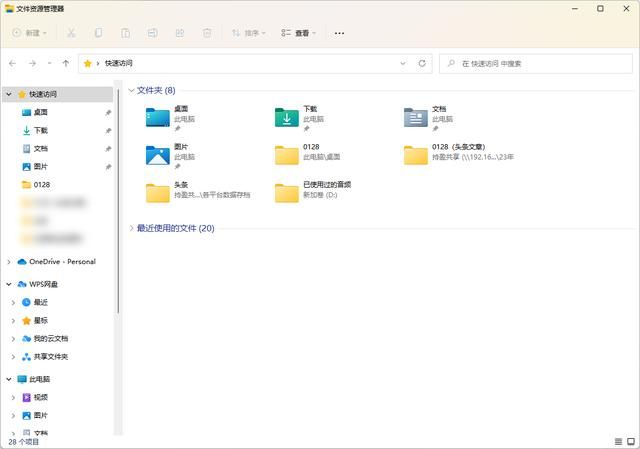This screenshot has width=640, height=449.
Task: Select the 桌面 folder tile
Action: [171, 118]
